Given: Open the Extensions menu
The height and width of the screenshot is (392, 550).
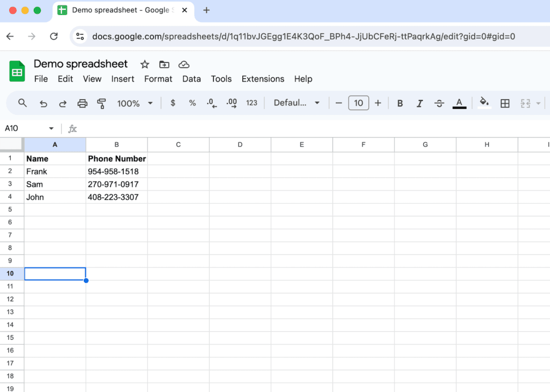Looking at the screenshot, I should [x=263, y=79].
